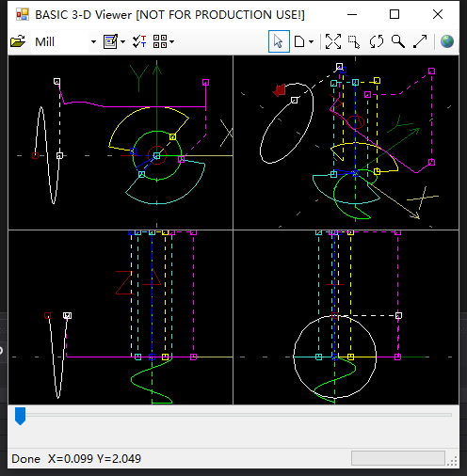Maximize the BASIC 3-D Viewer window
This screenshot has height=476, width=467.
(x=395, y=14)
